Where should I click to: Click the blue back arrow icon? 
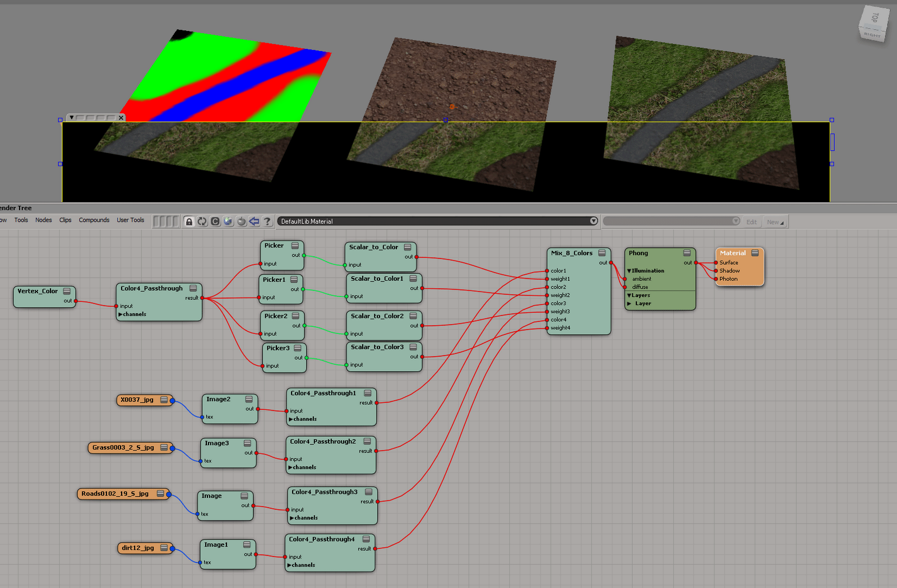[x=254, y=221]
